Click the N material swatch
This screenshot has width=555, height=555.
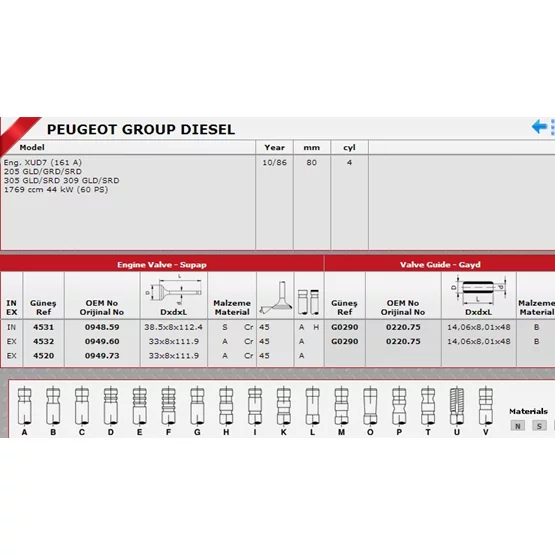click(x=517, y=426)
